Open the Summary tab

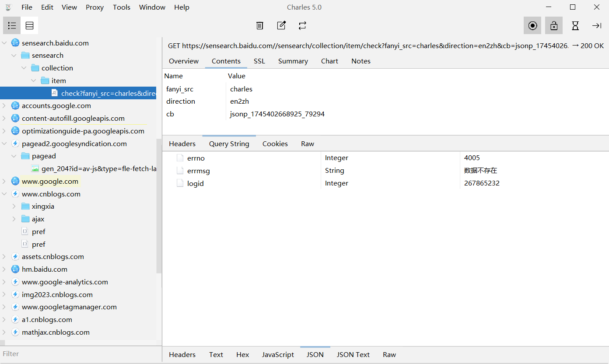click(293, 61)
